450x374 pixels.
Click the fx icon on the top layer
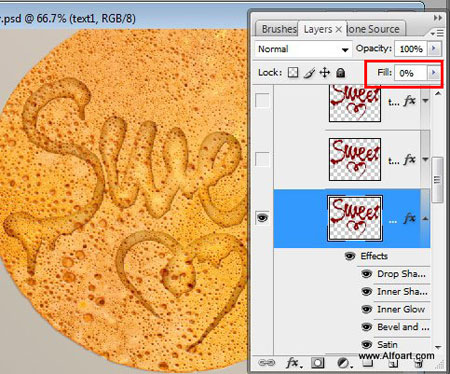[x=410, y=100]
